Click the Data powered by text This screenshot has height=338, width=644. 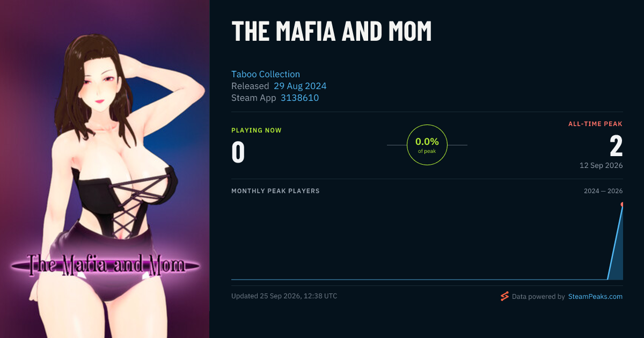pos(538,296)
